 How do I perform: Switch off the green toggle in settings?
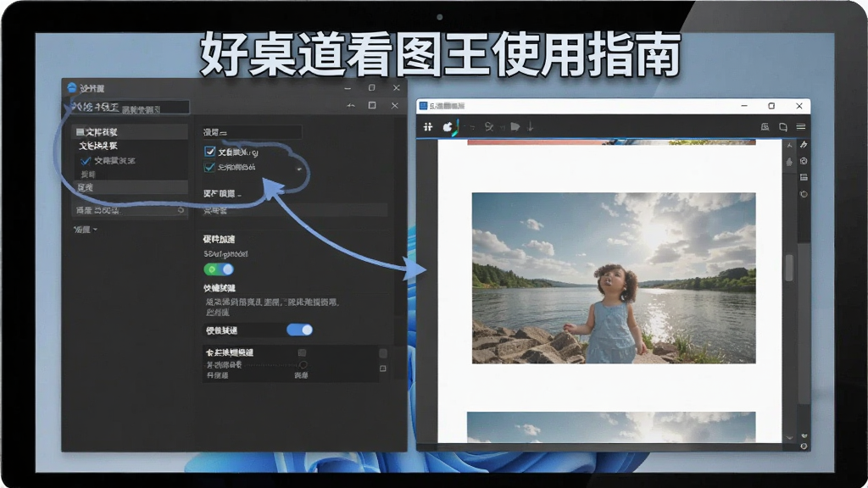coord(219,269)
